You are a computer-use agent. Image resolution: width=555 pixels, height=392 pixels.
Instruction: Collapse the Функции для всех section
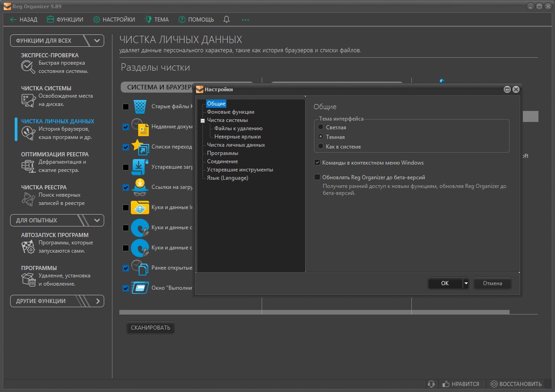pos(97,40)
